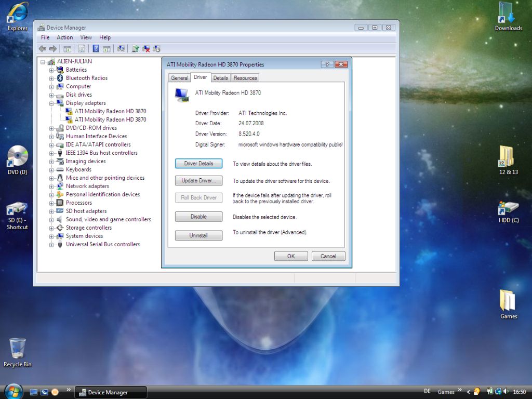Open the Help menu
532x399 pixels.
coord(105,37)
